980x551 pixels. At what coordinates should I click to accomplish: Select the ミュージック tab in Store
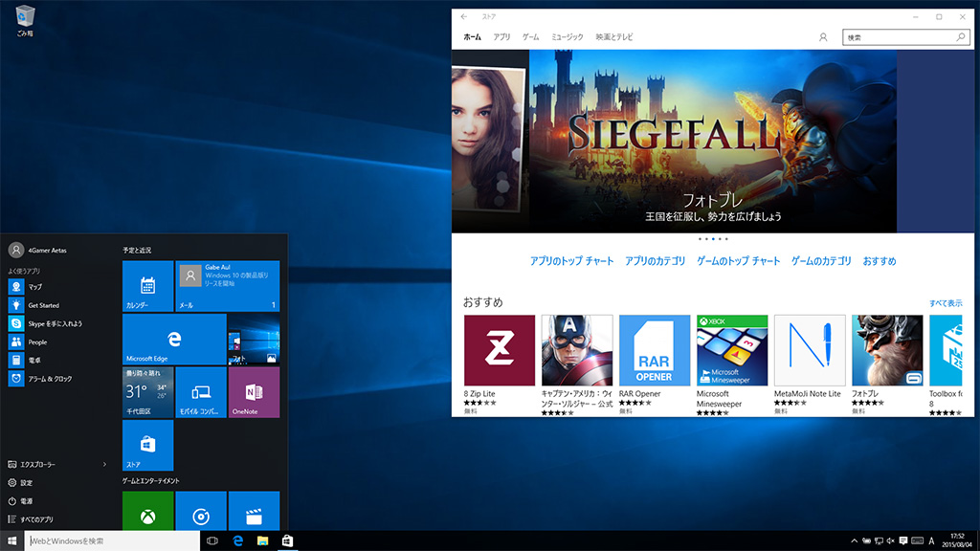(x=567, y=37)
